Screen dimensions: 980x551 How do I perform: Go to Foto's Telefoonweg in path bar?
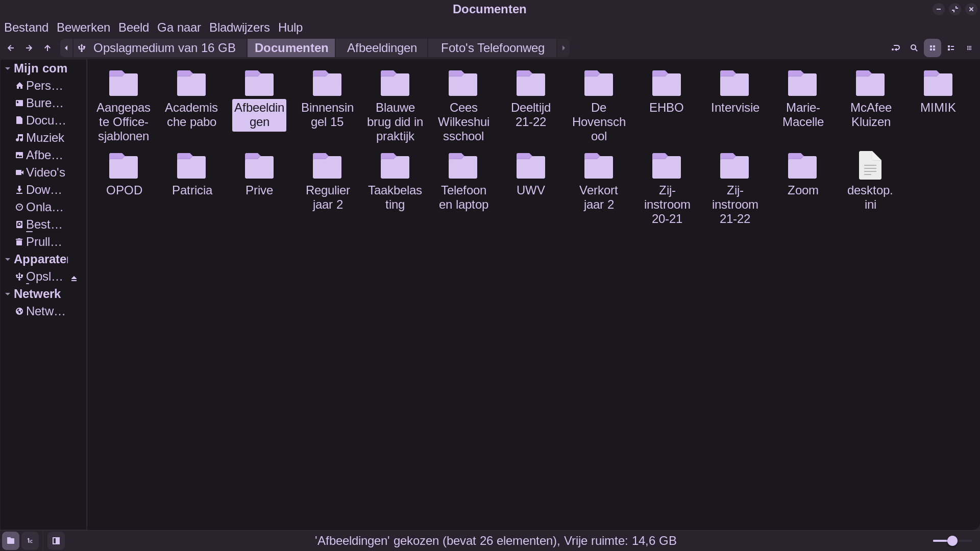[492, 48]
